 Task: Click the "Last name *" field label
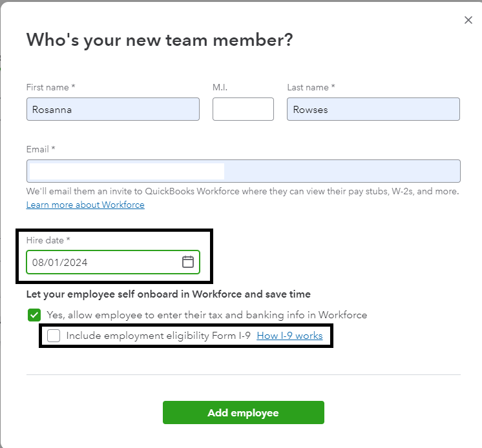point(311,87)
